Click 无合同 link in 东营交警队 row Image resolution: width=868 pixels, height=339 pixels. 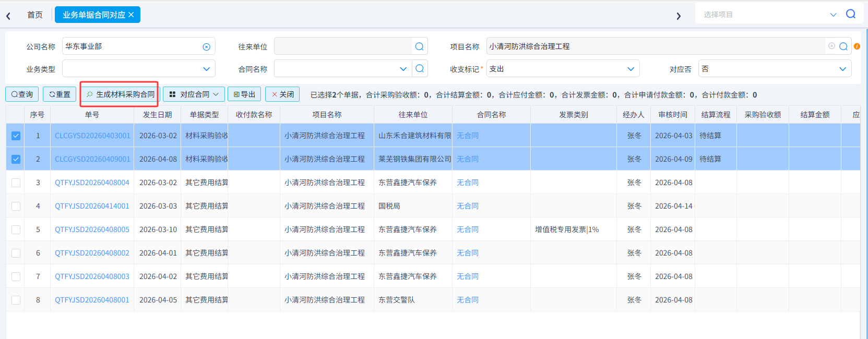click(x=468, y=300)
